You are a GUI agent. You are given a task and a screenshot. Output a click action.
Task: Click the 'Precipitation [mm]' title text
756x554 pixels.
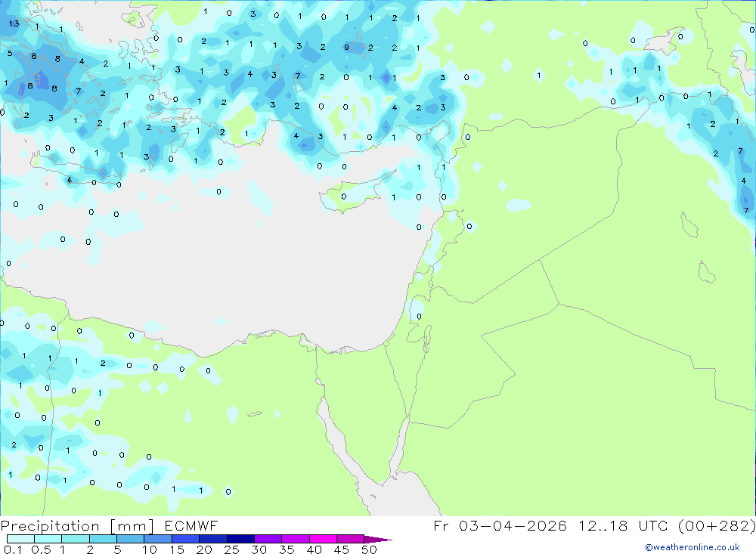coord(77,526)
